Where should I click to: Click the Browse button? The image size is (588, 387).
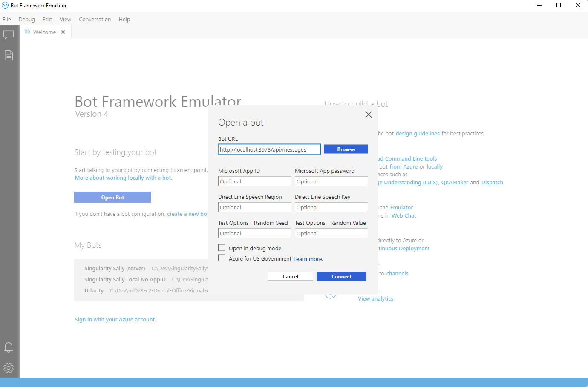346,149
